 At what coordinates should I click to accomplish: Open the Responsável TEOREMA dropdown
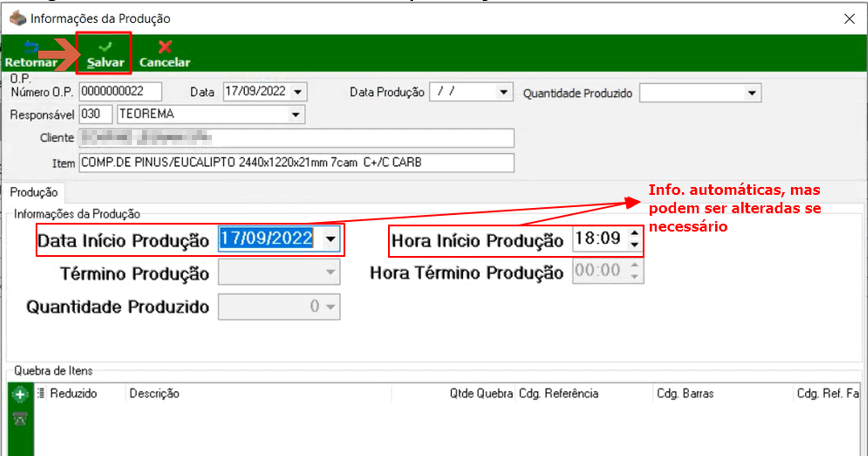point(296,115)
